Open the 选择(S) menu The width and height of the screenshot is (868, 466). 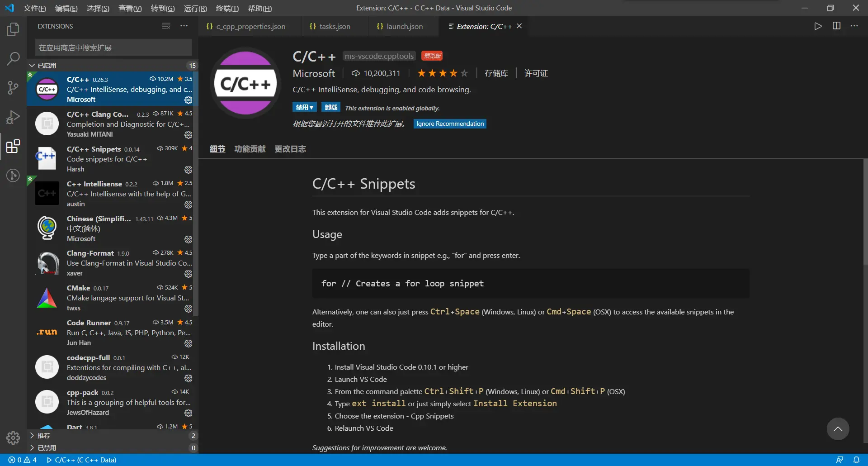tap(98, 8)
